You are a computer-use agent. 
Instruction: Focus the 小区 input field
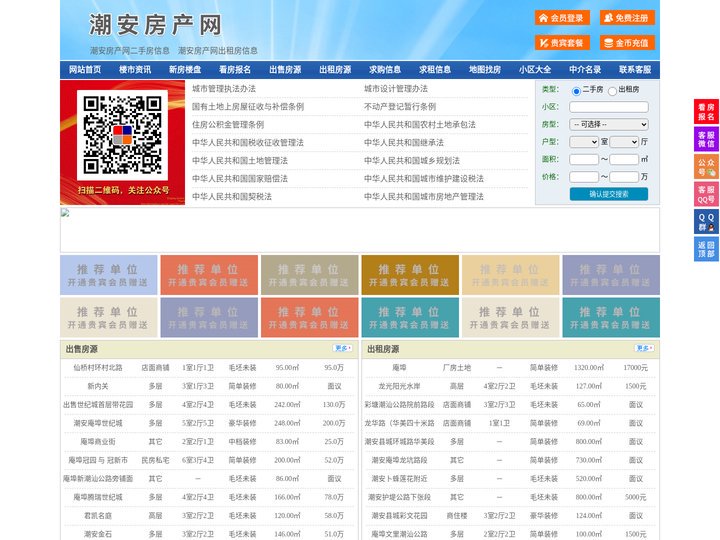(x=609, y=107)
